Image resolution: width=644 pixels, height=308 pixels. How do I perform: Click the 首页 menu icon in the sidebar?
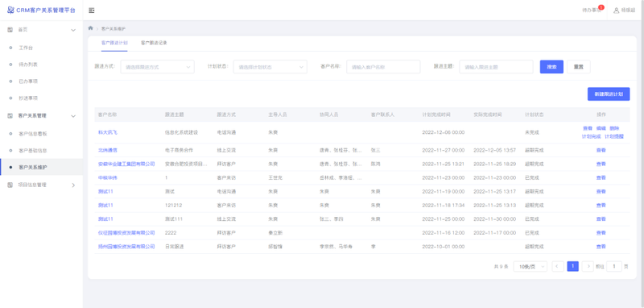pyautogui.click(x=10, y=30)
